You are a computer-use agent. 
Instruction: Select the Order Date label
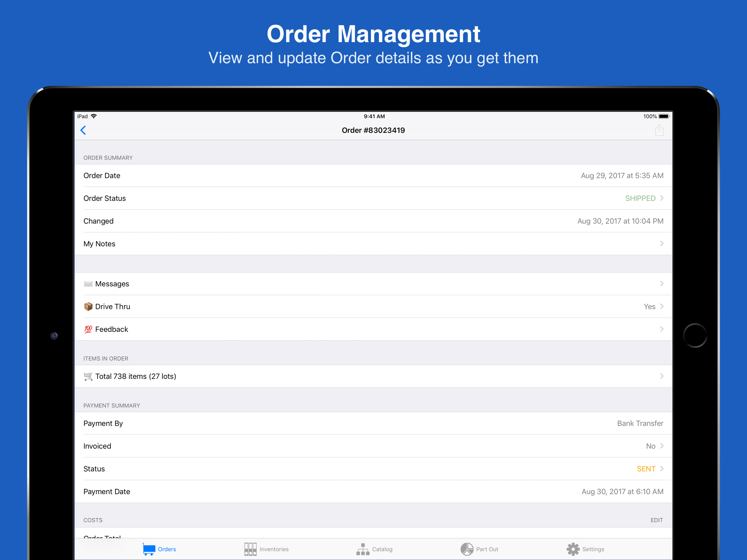tap(102, 176)
